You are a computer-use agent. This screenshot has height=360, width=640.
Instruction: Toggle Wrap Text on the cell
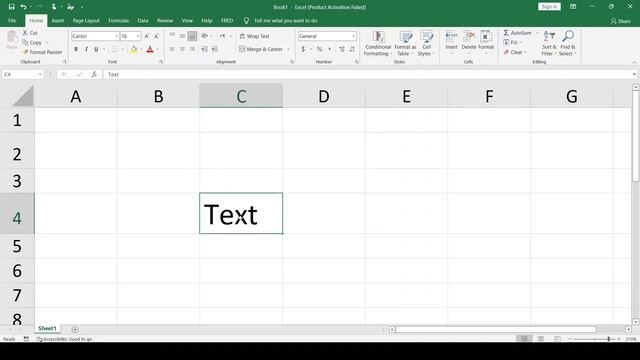[x=254, y=36]
